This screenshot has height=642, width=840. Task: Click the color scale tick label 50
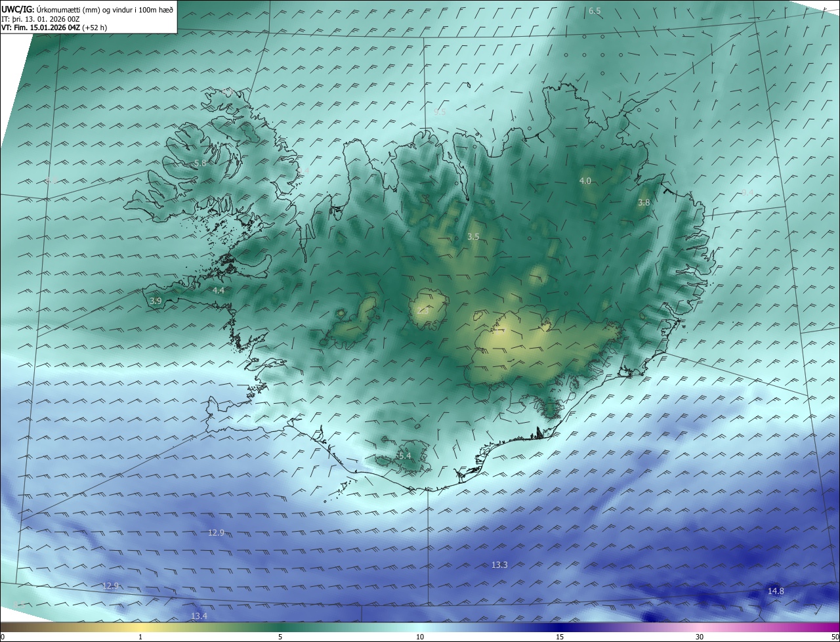[835, 637]
